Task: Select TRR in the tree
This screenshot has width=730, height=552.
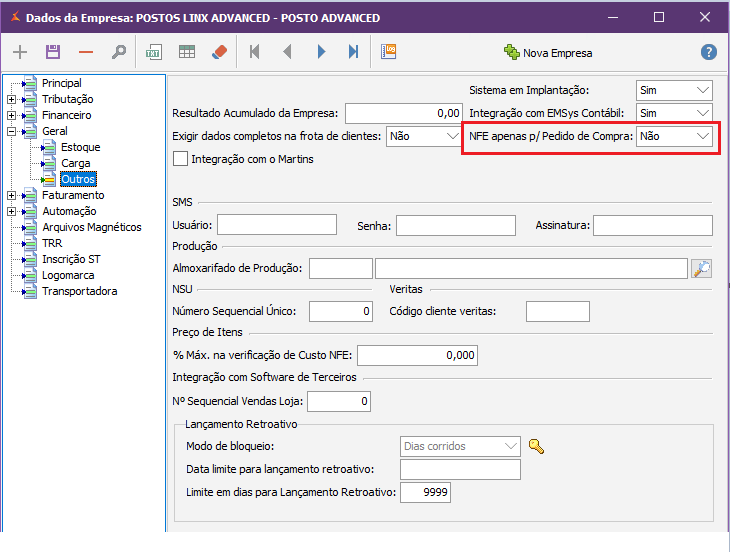Action: (x=52, y=243)
